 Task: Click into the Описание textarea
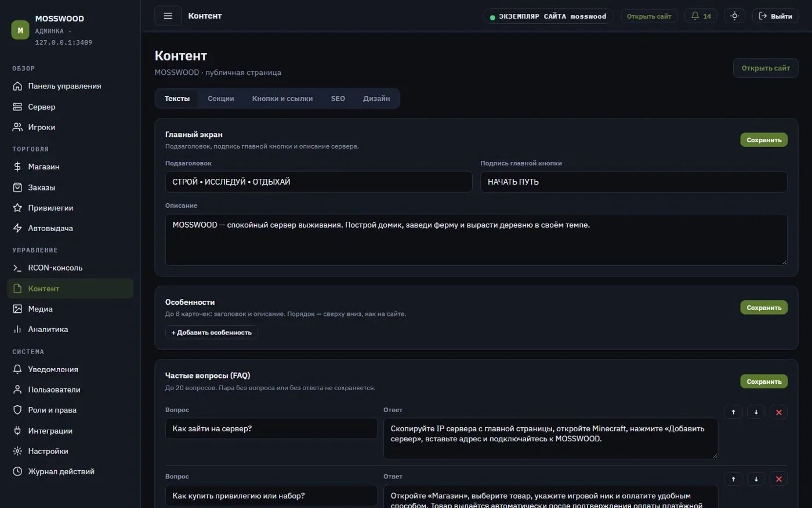coord(476,240)
